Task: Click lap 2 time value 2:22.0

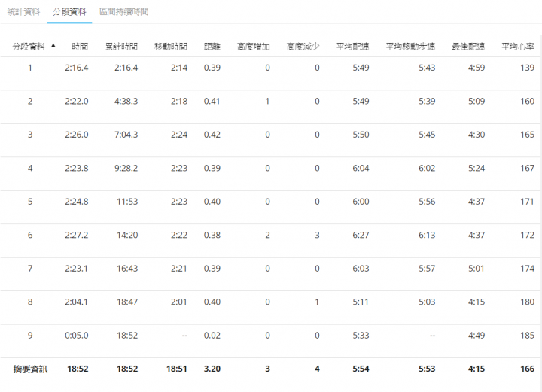Action: pyautogui.click(x=76, y=101)
